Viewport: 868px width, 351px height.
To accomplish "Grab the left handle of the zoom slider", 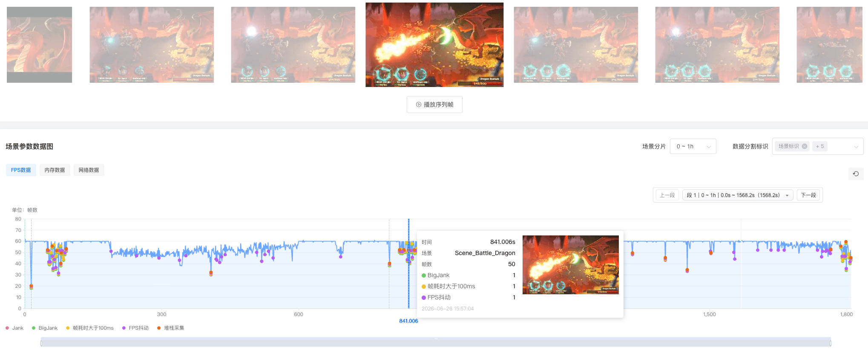I will (41, 342).
